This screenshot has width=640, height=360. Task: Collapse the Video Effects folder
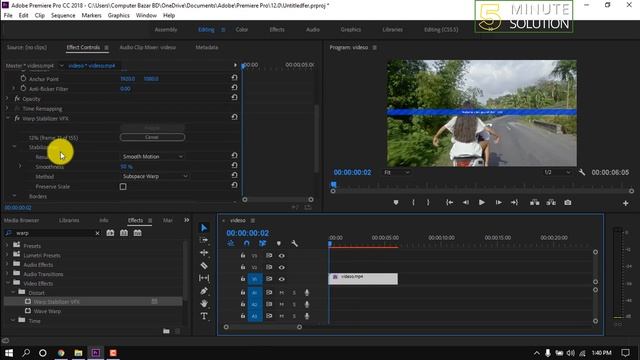coord(7,283)
